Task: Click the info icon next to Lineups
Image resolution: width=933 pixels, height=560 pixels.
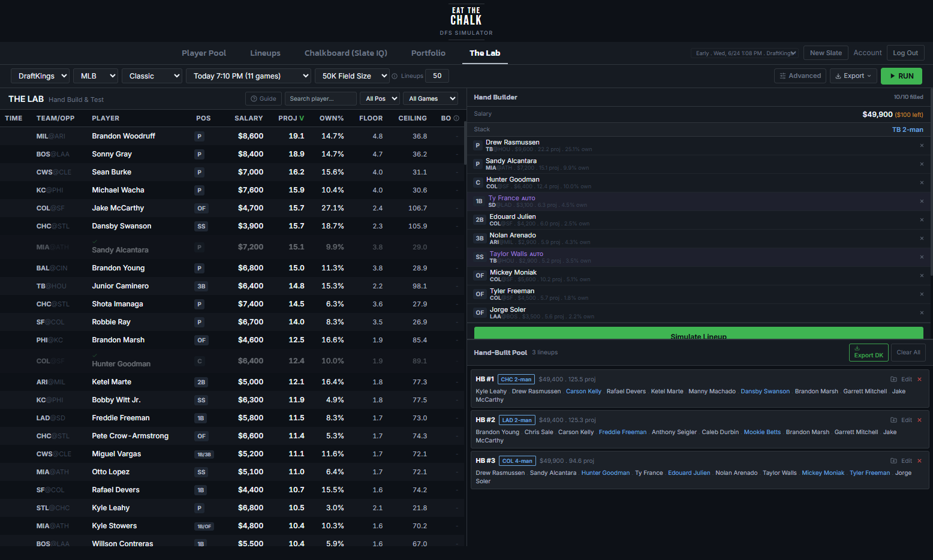Action: tap(395, 76)
